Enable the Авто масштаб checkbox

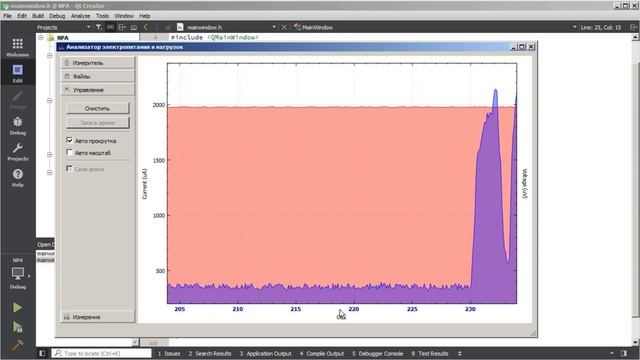click(69, 152)
